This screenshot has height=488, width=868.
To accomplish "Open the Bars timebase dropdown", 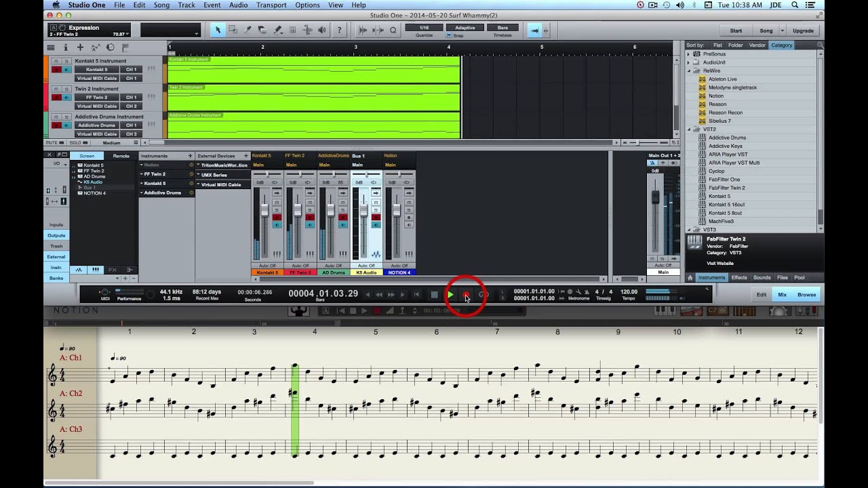I will pos(502,28).
